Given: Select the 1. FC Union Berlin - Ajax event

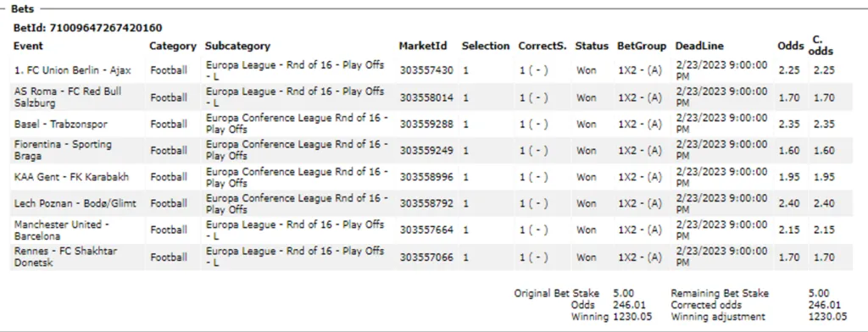Looking at the screenshot, I should (x=73, y=70).
